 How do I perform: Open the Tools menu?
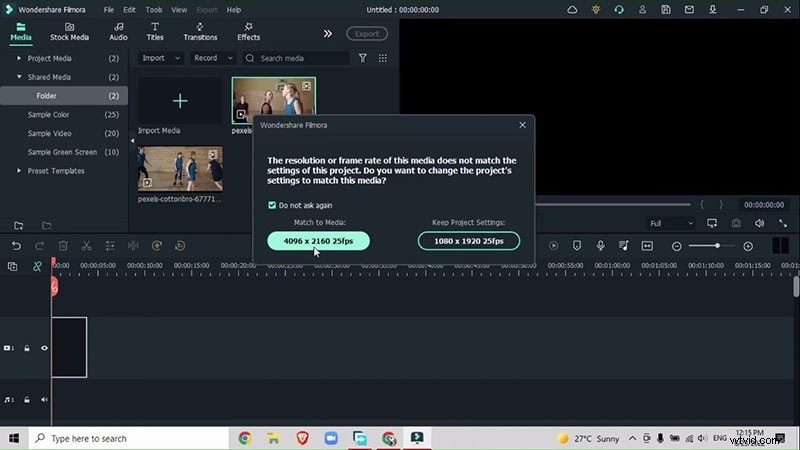[x=154, y=10]
